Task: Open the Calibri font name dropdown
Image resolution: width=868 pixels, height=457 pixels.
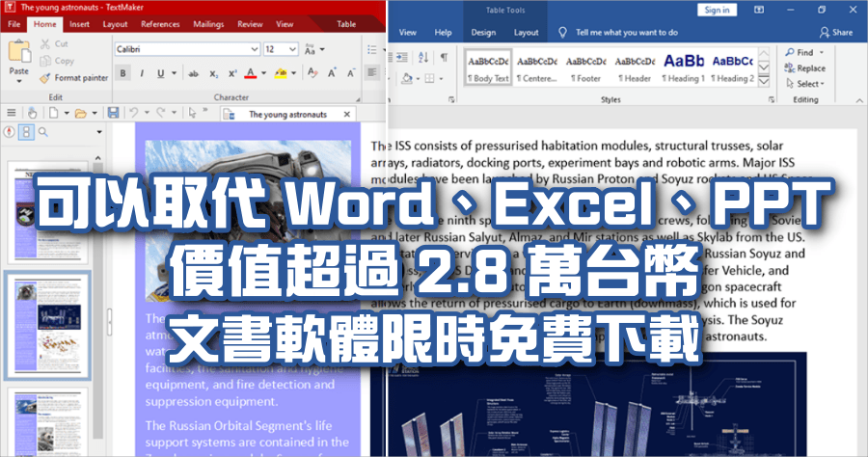Action: click(254, 49)
